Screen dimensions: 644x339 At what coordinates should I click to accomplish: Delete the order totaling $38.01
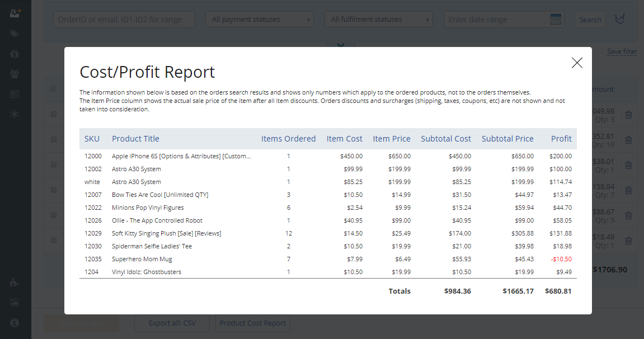coord(628,166)
